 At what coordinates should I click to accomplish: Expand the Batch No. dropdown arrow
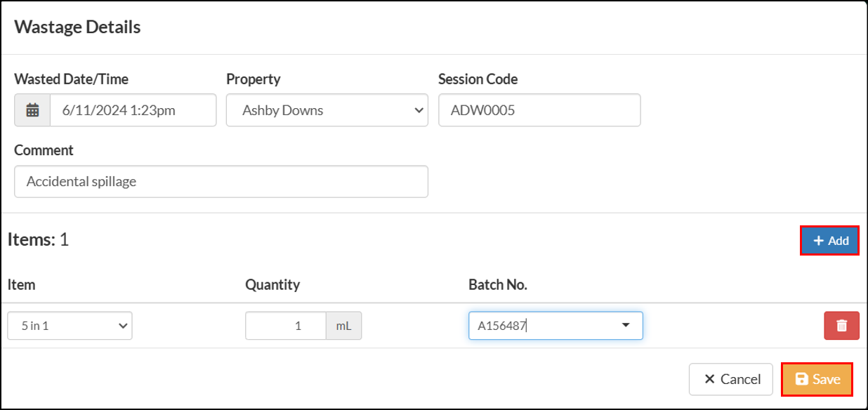(x=626, y=326)
